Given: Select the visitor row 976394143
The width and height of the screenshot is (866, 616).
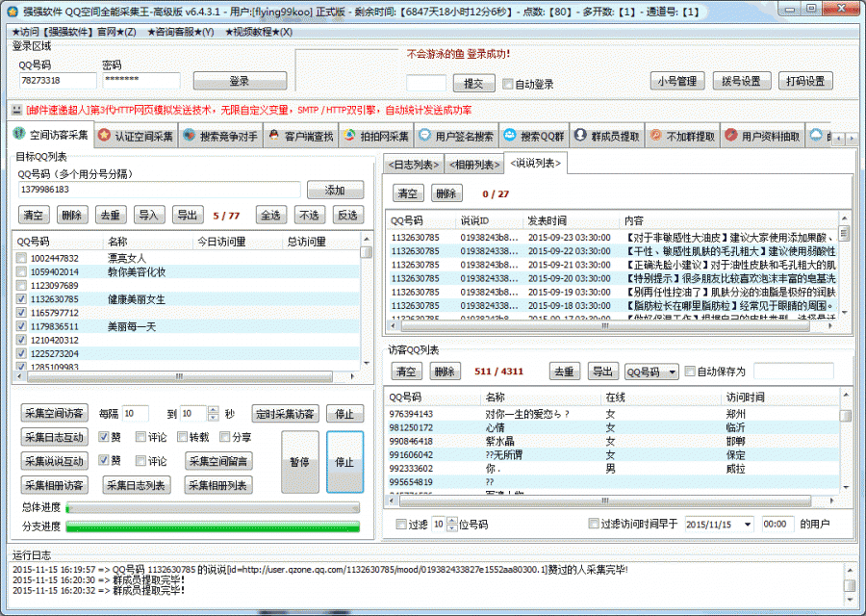Looking at the screenshot, I should [612, 414].
